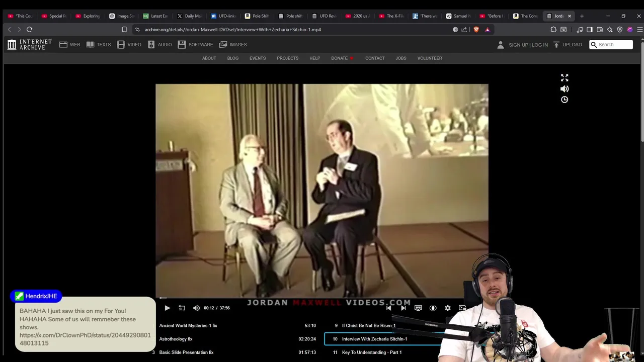
Task: Select playlist item Ancient World Mysteries-1 fix
Action: pyautogui.click(x=237, y=326)
